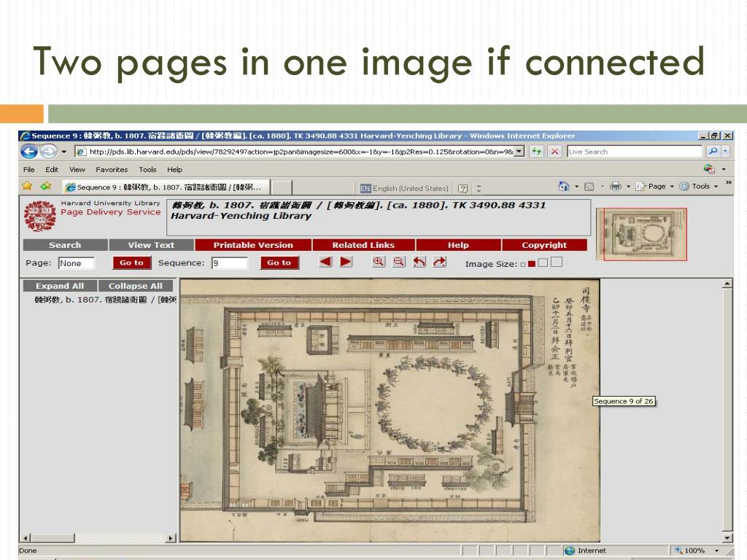Select the Sequence 9 browser tab
The height and width of the screenshot is (560, 747).
pos(166,187)
